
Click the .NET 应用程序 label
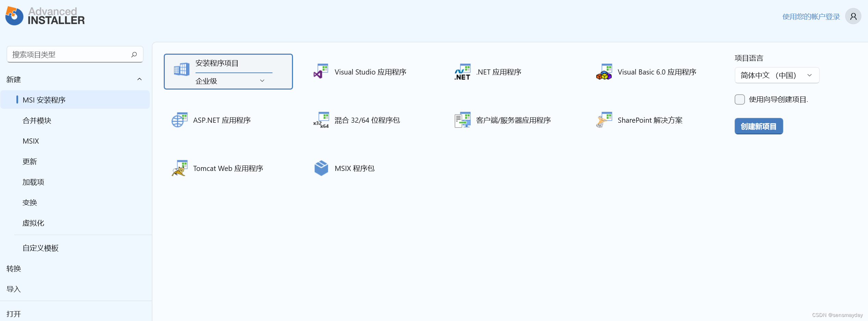pos(498,72)
